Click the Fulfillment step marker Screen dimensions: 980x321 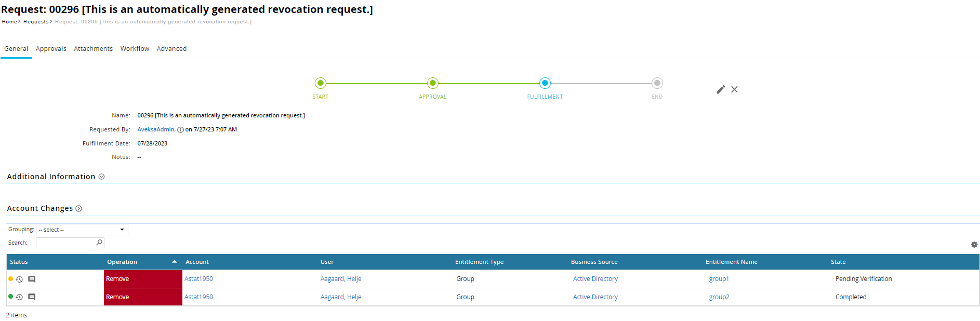pyautogui.click(x=545, y=83)
